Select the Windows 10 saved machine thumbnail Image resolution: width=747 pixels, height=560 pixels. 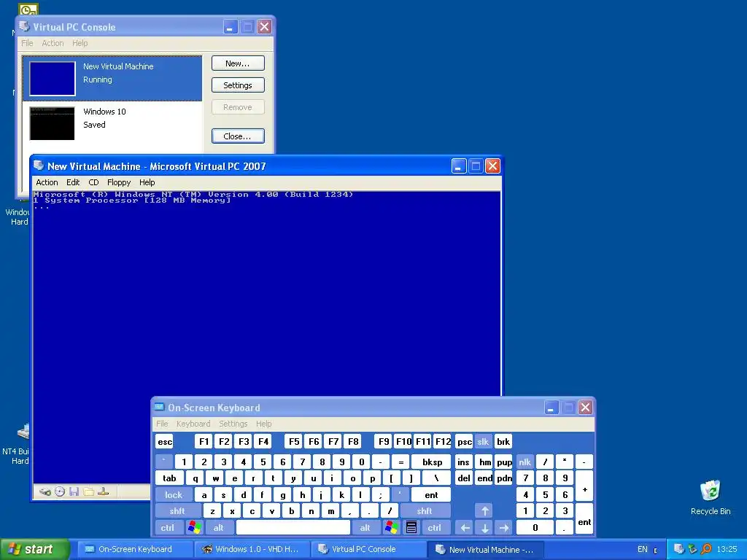coord(53,123)
